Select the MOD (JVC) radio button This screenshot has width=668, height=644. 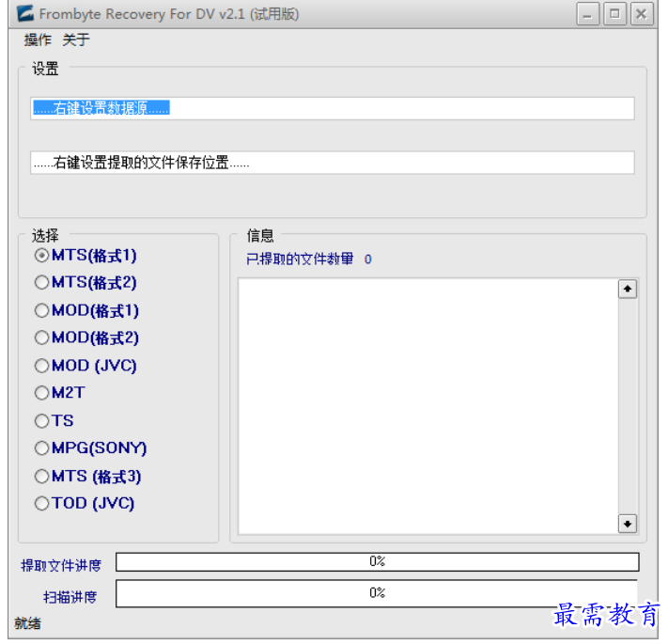[41, 366]
